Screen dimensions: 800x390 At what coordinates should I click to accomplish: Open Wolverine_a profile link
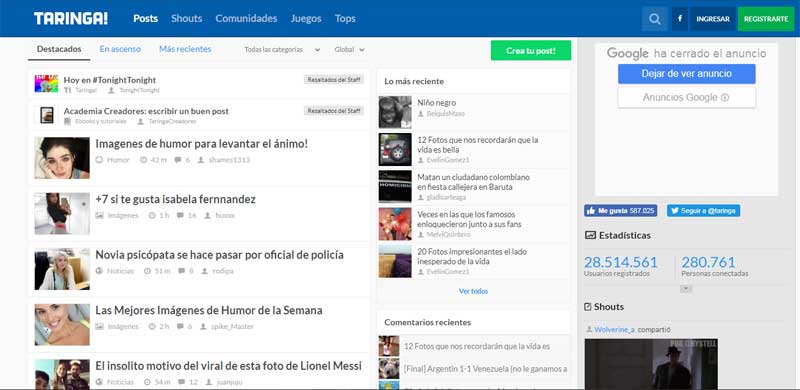pyautogui.click(x=614, y=330)
